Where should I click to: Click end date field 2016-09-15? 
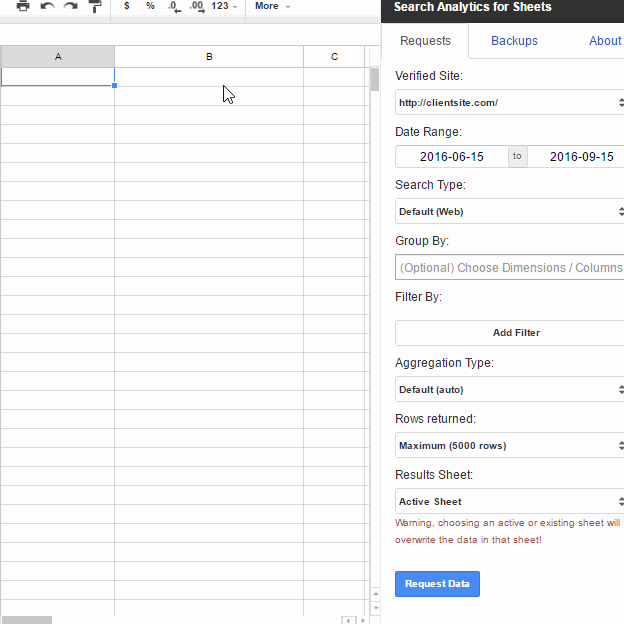coord(575,156)
